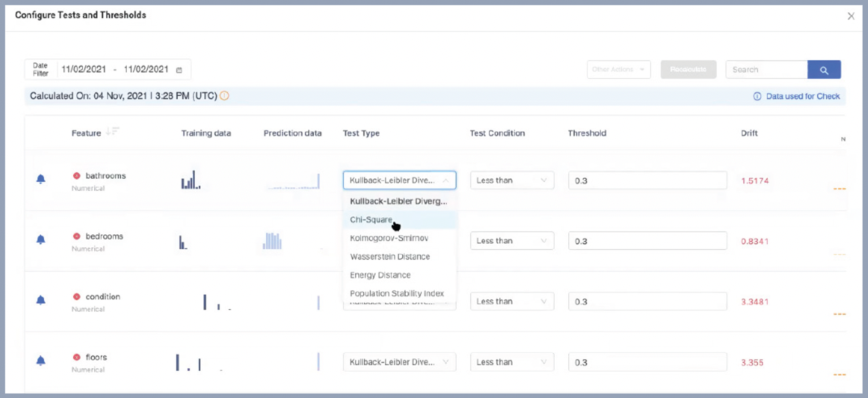This screenshot has width=868, height=398.
Task: Click the red status icon beside floors
Action: 76,357
